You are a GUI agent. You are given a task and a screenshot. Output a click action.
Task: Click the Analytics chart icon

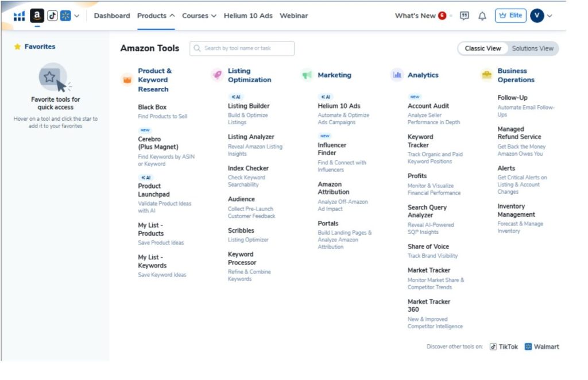pos(397,75)
